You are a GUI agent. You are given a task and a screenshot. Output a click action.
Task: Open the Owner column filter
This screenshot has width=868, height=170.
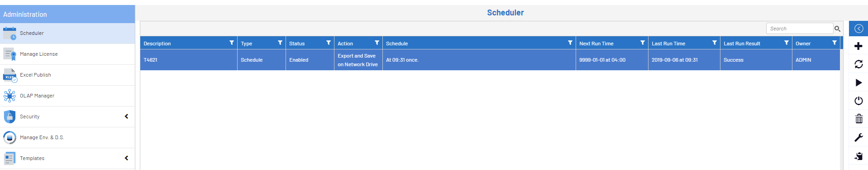tap(835, 43)
